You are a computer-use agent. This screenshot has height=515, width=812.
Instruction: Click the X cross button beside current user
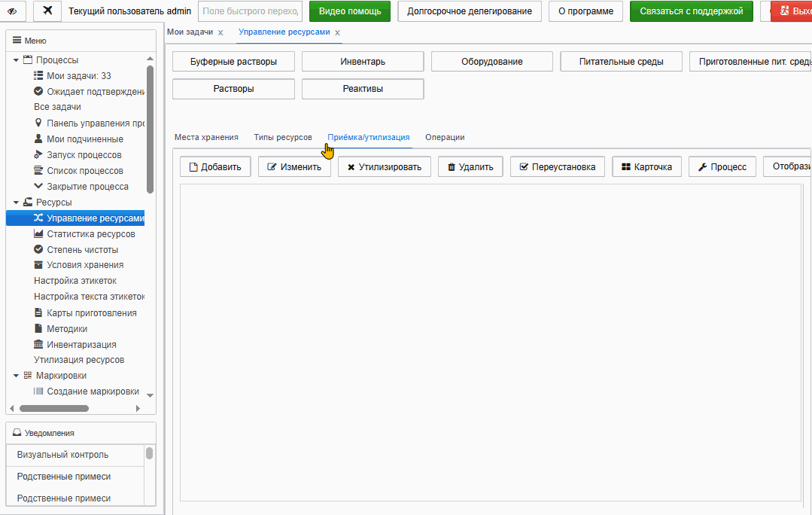click(x=47, y=11)
